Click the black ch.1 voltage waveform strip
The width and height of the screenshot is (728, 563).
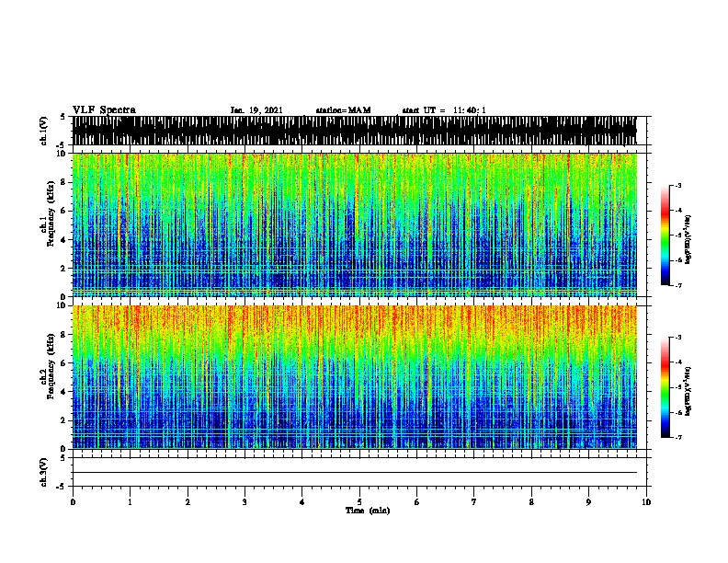coord(355,131)
